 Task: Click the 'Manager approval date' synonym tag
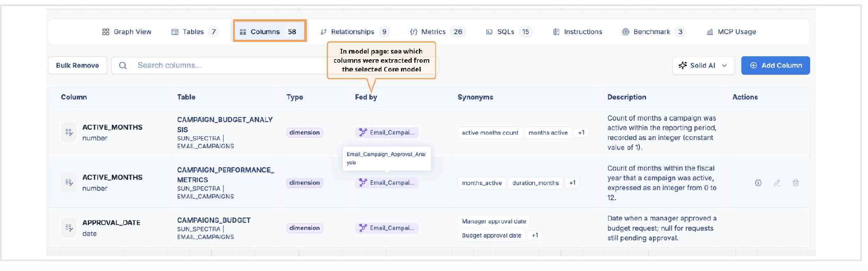[494, 221]
